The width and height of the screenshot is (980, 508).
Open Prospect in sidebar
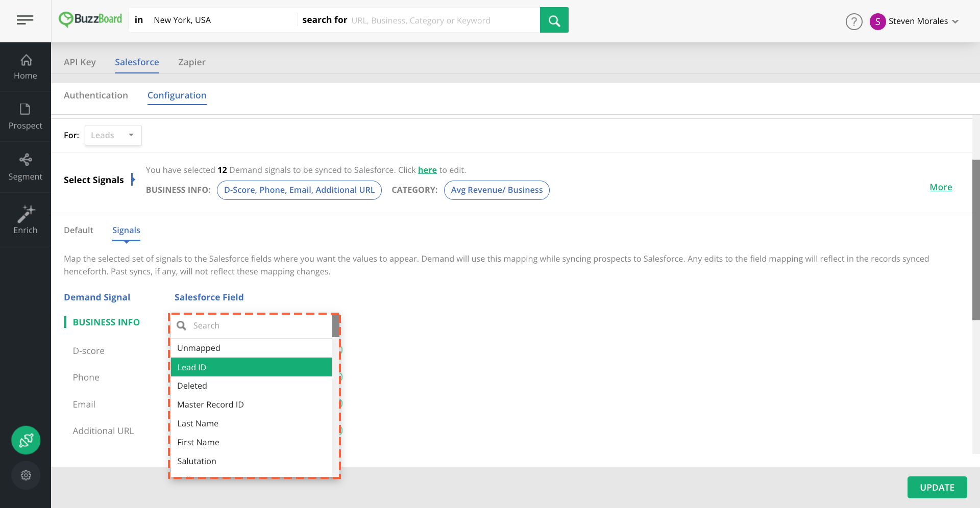[26, 117]
